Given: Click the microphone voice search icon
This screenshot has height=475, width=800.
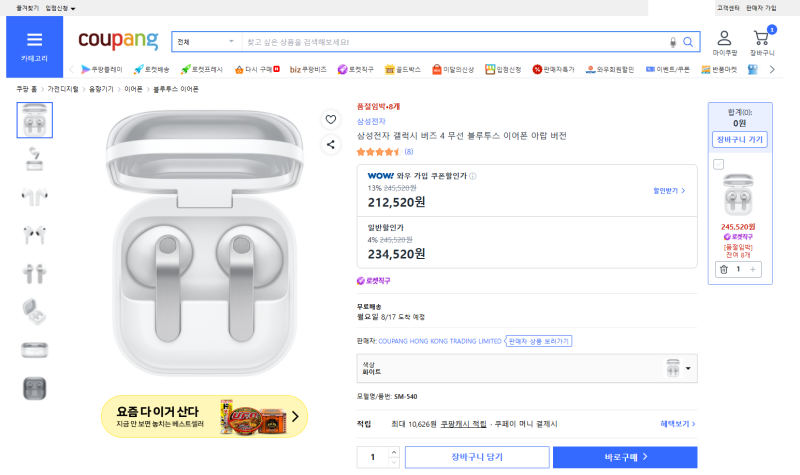Looking at the screenshot, I should 673,42.
